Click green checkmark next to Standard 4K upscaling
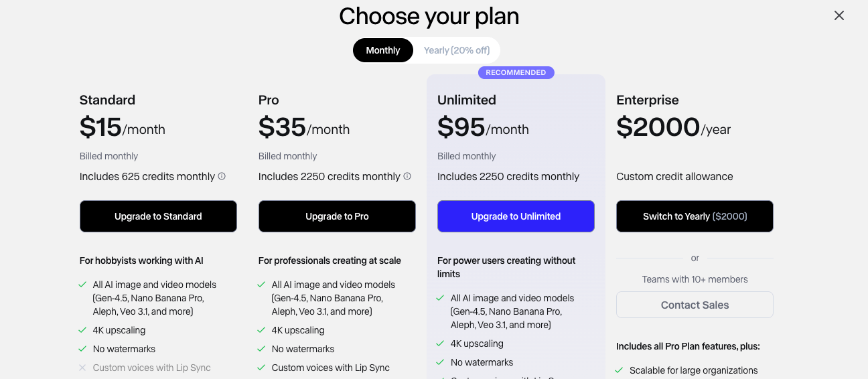 click(x=82, y=330)
